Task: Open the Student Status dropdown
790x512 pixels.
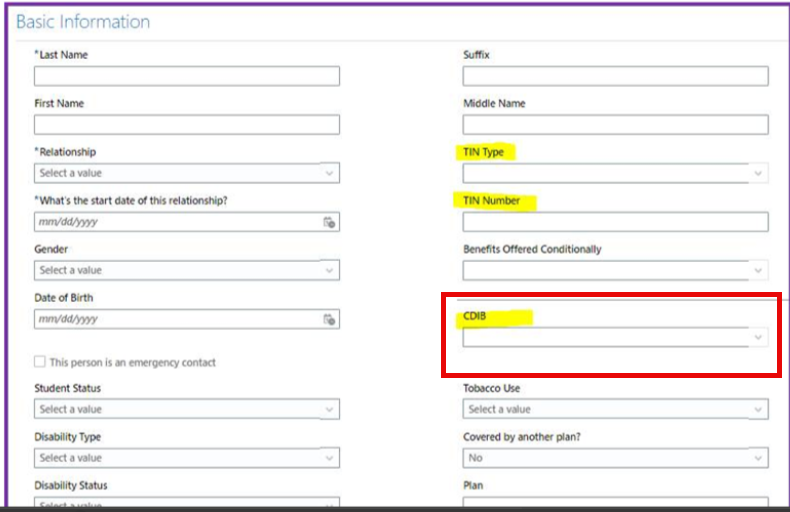Action: click(x=187, y=409)
